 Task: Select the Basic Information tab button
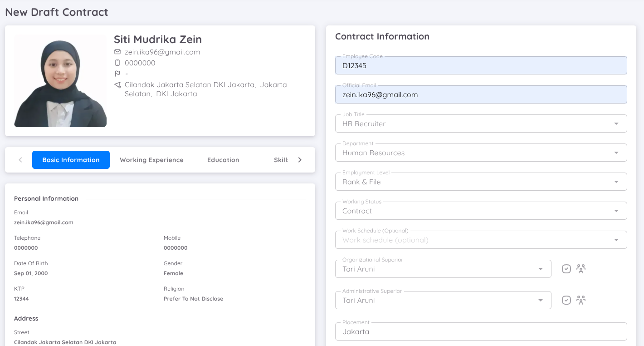[x=71, y=160]
